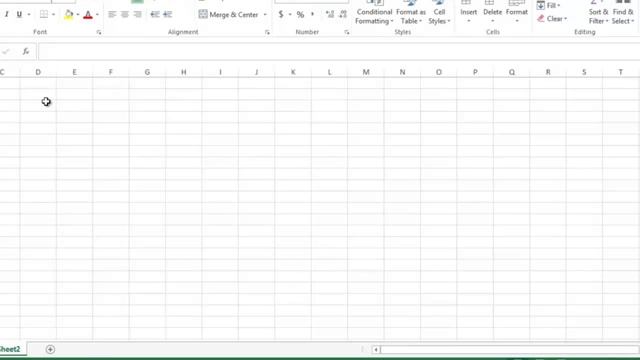Open Alignment dialog launcher

pos(267,32)
